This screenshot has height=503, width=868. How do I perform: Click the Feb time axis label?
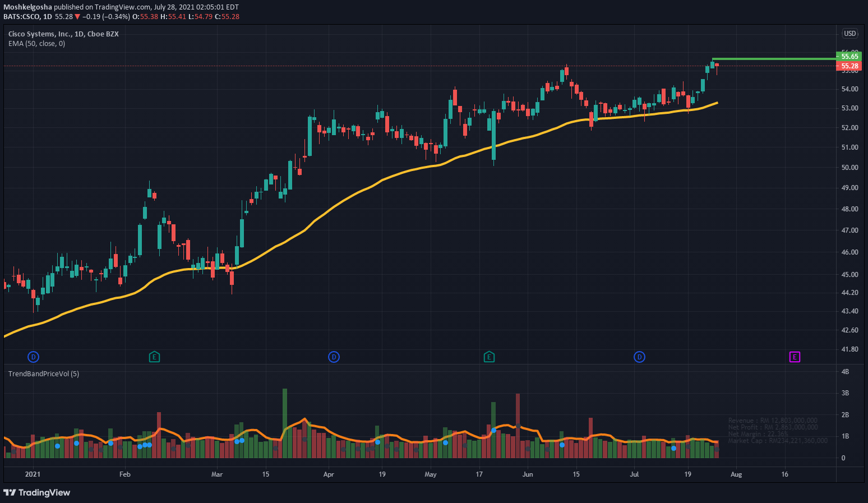coord(124,474)
